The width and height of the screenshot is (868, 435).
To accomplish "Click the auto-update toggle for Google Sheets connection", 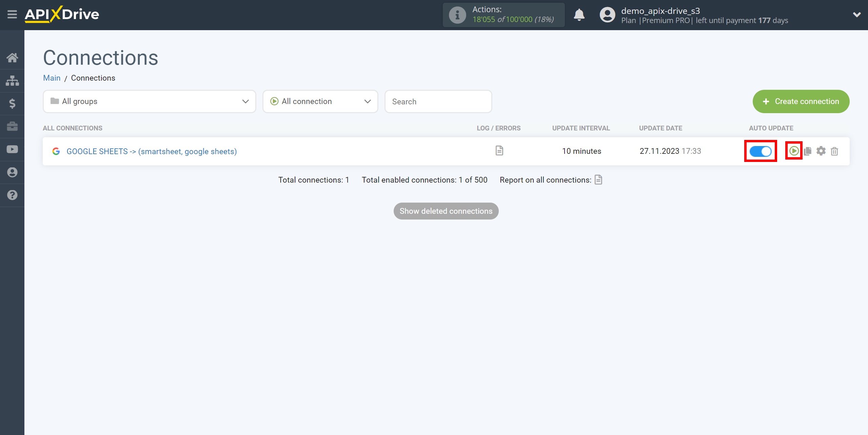I will coord(760,151).
